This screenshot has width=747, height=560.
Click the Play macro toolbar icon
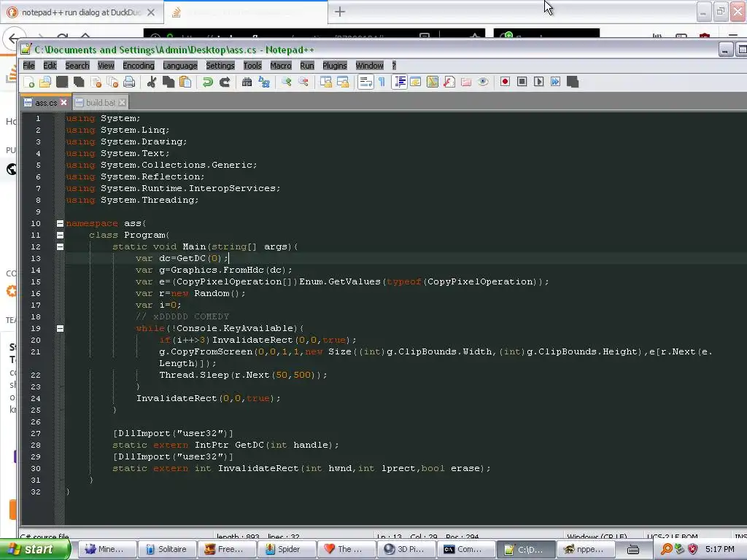[539, 82]
